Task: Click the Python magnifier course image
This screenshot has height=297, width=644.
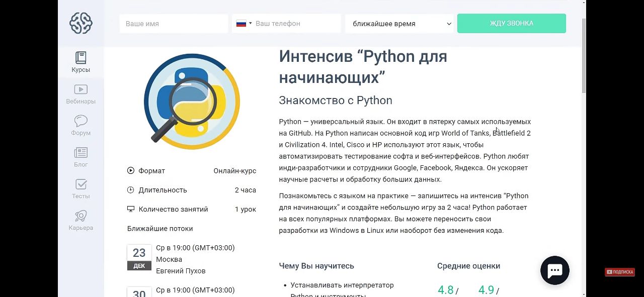Action: 192,102
